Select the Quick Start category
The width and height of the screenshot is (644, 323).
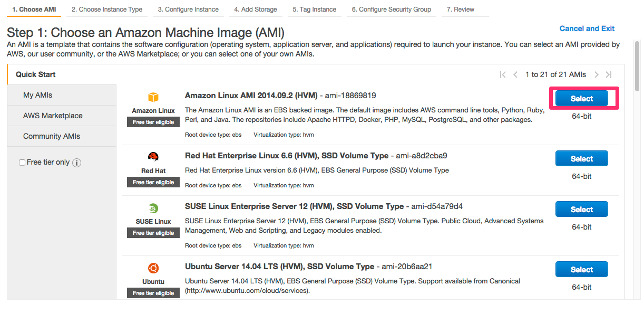pos(61,74)
